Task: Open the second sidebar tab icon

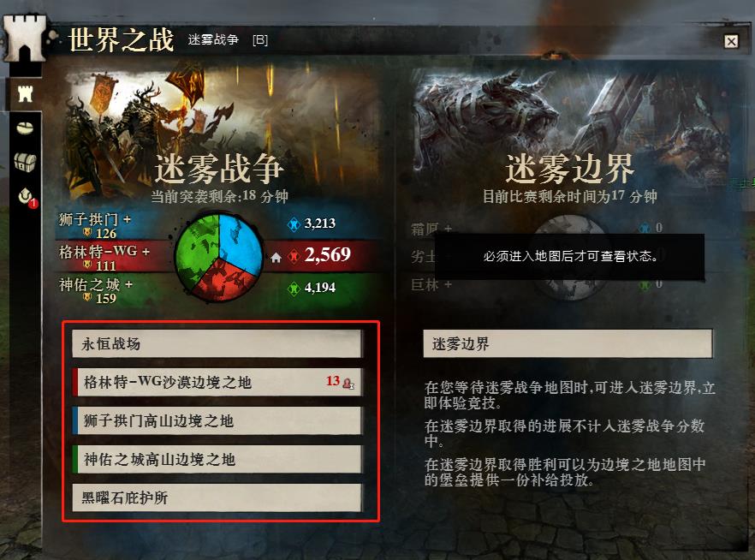Action: pos(25,128)
